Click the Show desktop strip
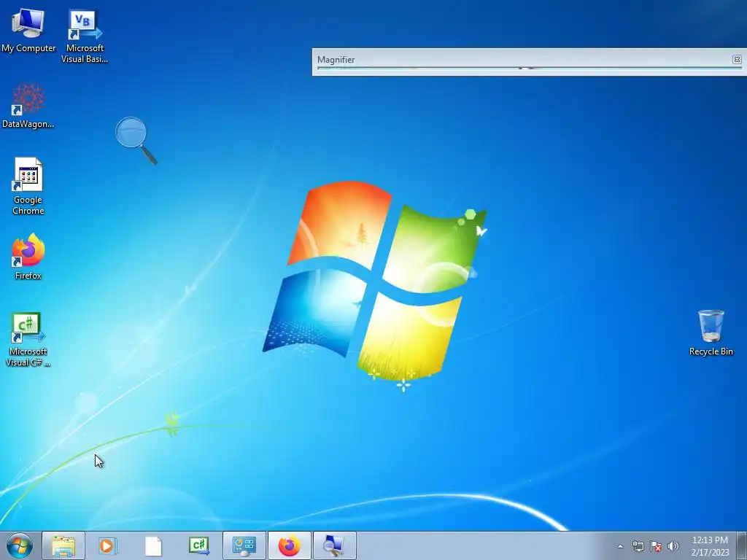Image resolution: width=747 pixels, height=560 pixels. pos(742,545)
